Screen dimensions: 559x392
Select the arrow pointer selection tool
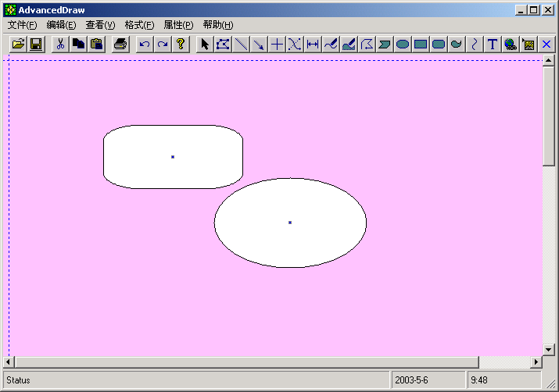pos(205,44)
